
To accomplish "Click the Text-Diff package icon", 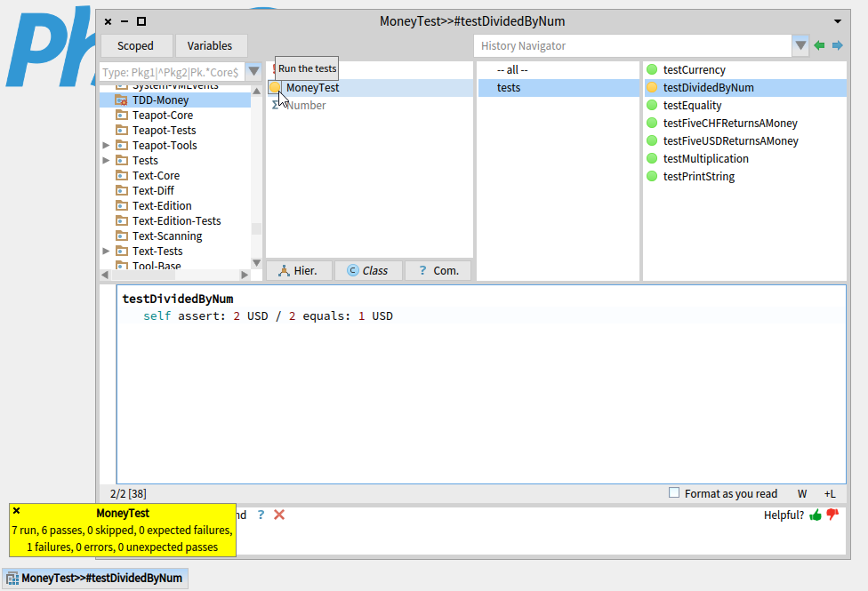I will click(x=121, y=190).
